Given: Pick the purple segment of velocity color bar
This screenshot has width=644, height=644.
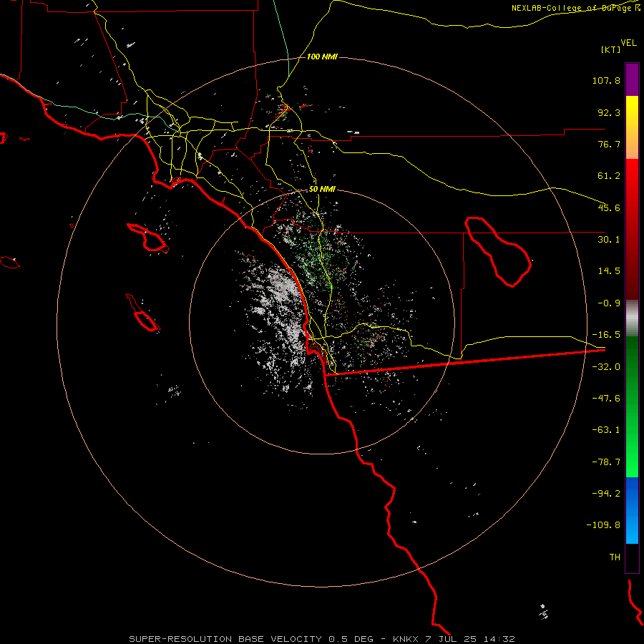Looking at the screenshot, I should [x=632, y=79].
